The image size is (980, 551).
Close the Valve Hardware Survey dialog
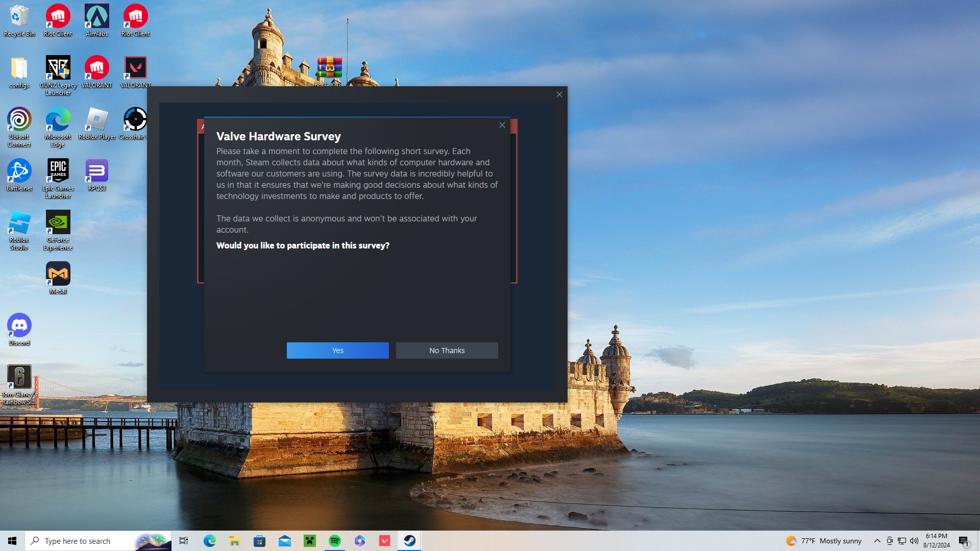click(502, 125)
